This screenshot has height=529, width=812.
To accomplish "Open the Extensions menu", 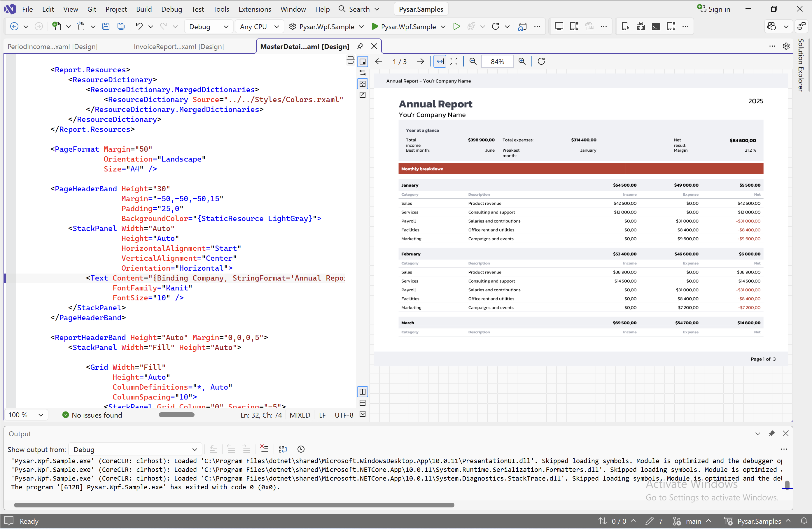I will 255,9.
